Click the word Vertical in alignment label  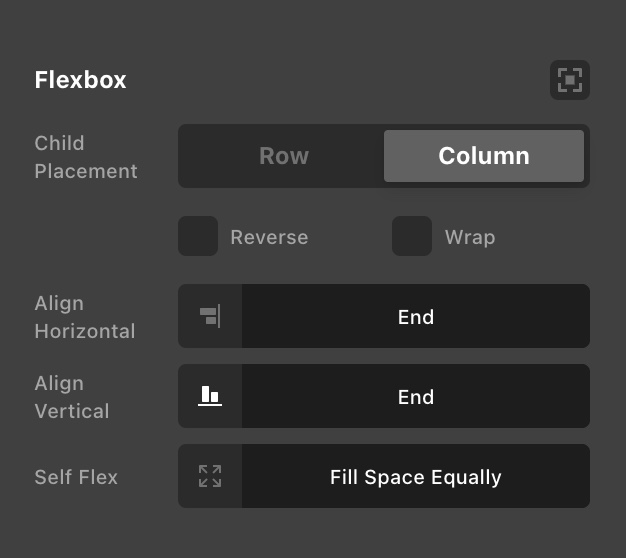click(x=72, y=411)
